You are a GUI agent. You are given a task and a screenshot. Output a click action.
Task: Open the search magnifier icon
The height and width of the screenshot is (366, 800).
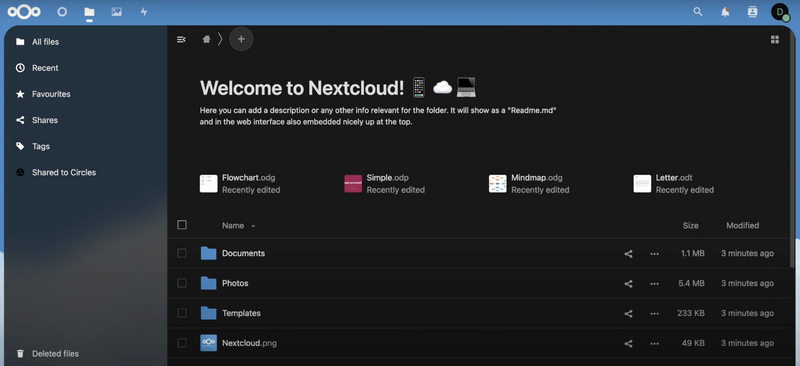pyautogui.click(x=698, y=12)
